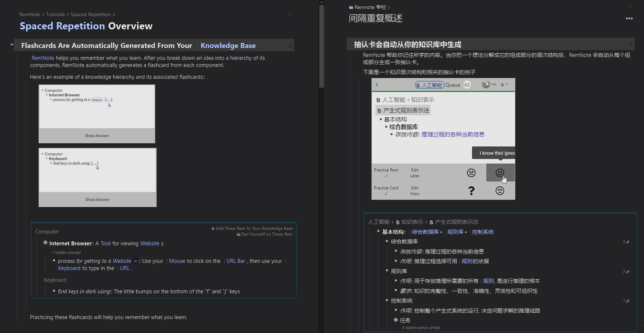The image size is (644, 333).
Task: Open the 综合数据库 link in the 基本结构 line
Action: (x=425, y=232)
